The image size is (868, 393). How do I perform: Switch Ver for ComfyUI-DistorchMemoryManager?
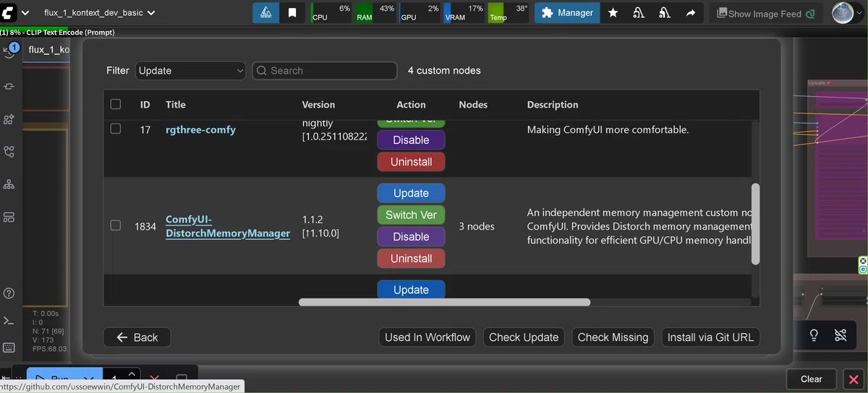[x=411, y=215]
